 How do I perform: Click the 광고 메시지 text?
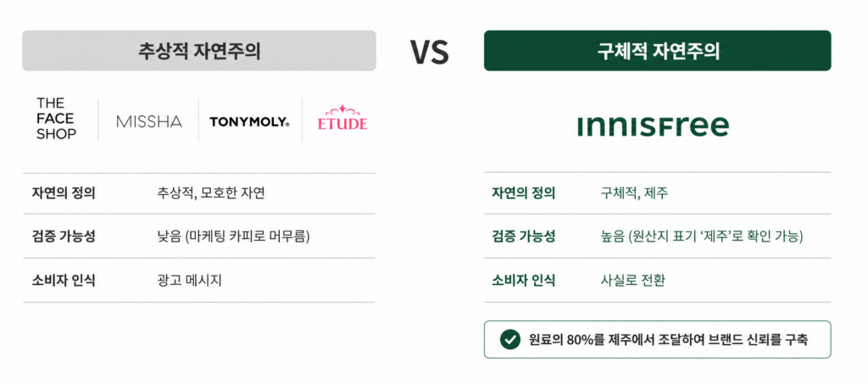[x=189, y=281]
